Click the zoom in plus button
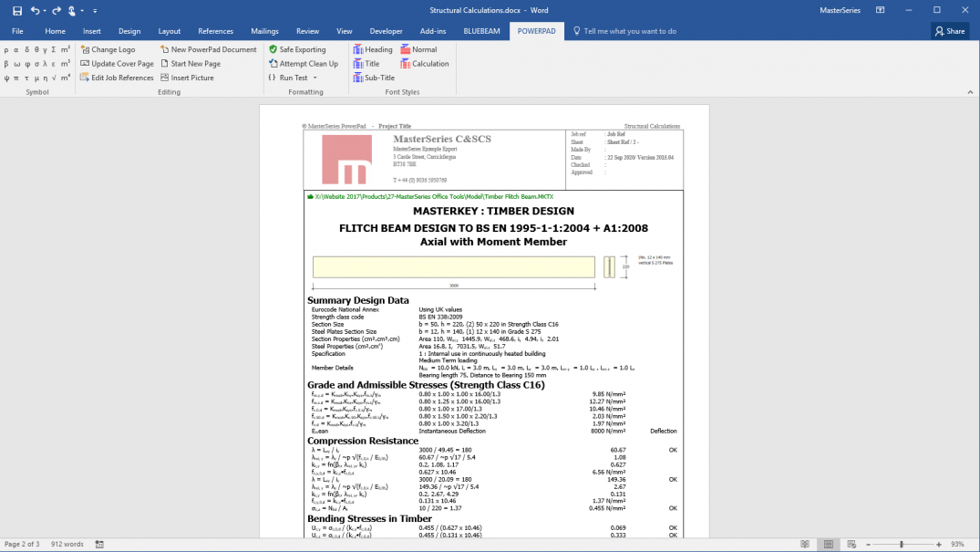 click(x=939, y=545)
